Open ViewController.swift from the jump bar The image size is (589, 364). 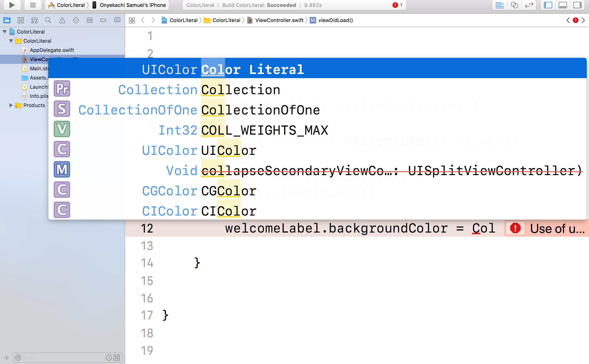coord(279,20)
